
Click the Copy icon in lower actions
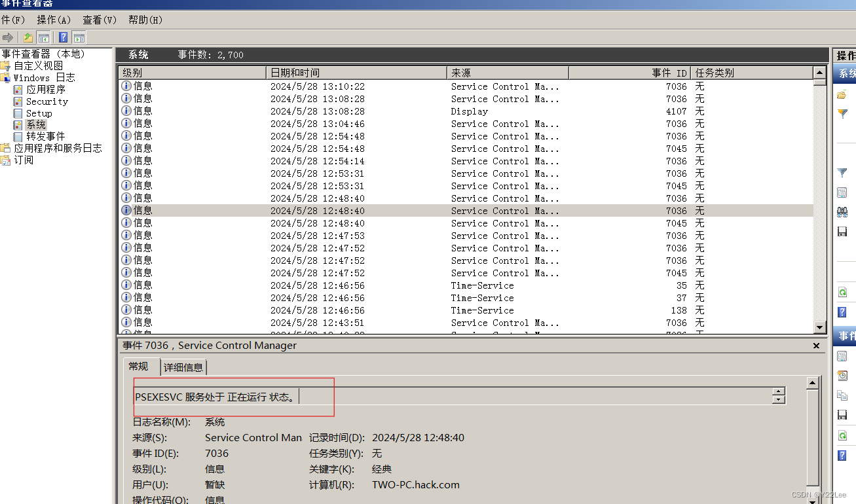click(x=842, y=395)
